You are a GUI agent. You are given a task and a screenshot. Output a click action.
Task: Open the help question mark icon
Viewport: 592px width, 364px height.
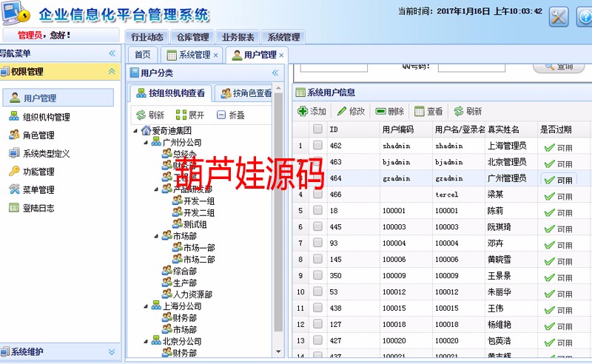[585, 17]
